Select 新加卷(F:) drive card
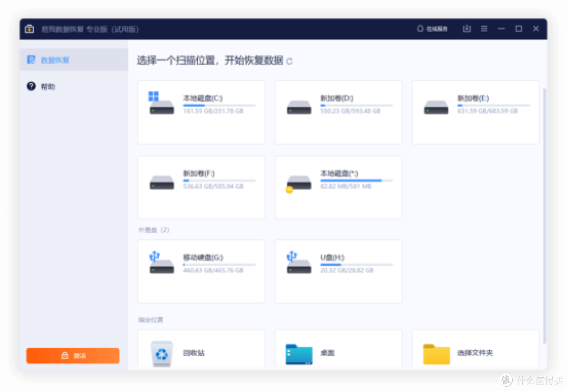The image size is (568, 392). click(x=201, y=187)
